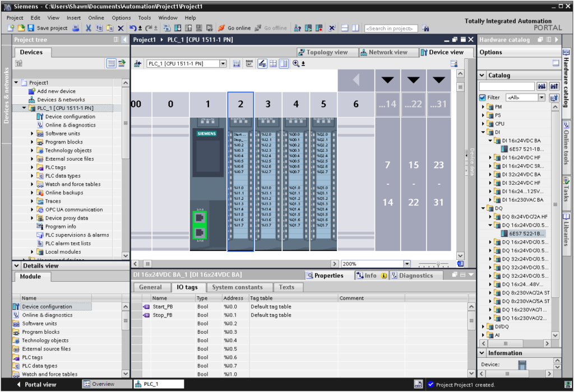The image size is (574, 392).
Task: Open the PLC_1 device selector dropdown
Action: (x=223, y=64)
